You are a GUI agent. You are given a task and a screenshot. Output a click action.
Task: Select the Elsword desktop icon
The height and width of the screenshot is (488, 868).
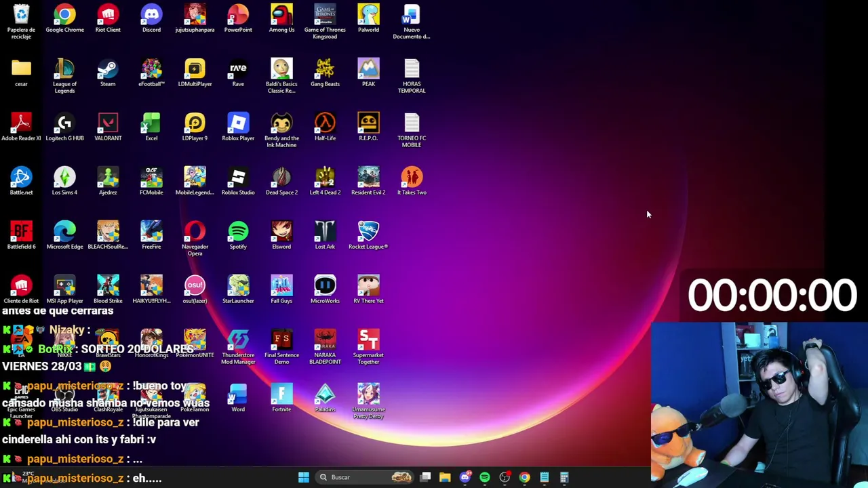tap(281, 235)
